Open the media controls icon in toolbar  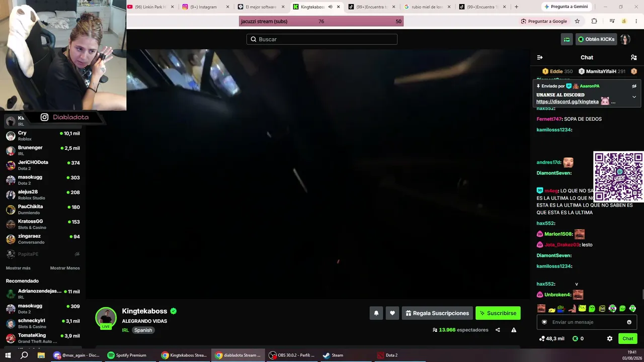coord(612,21)
